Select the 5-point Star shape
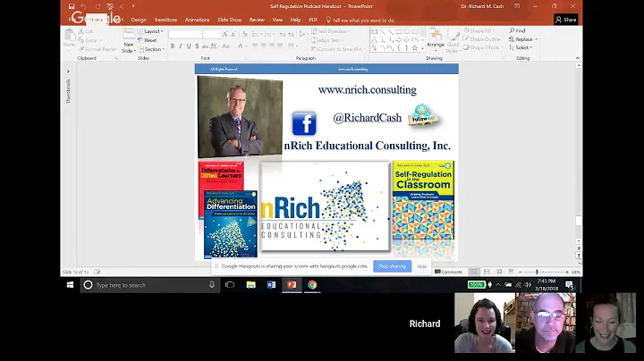 click(415, 48)
